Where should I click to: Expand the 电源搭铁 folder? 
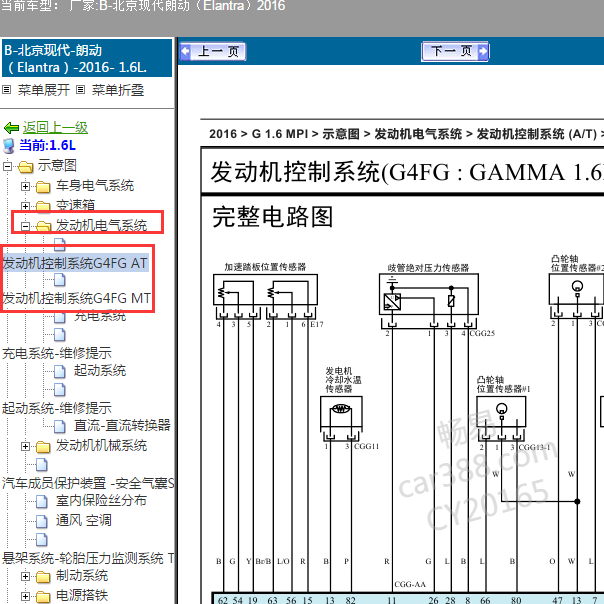click(25, 596)
